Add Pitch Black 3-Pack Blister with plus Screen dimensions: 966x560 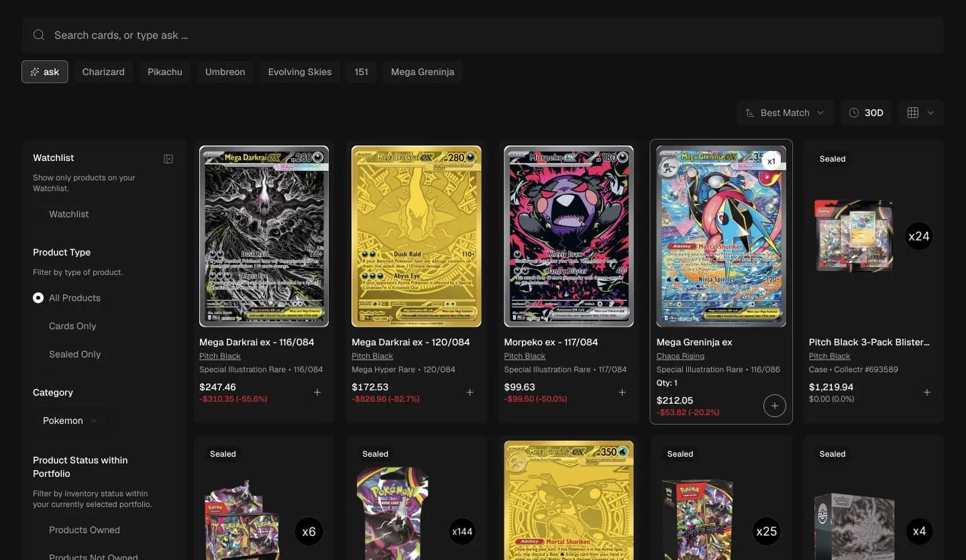(927, 392)
